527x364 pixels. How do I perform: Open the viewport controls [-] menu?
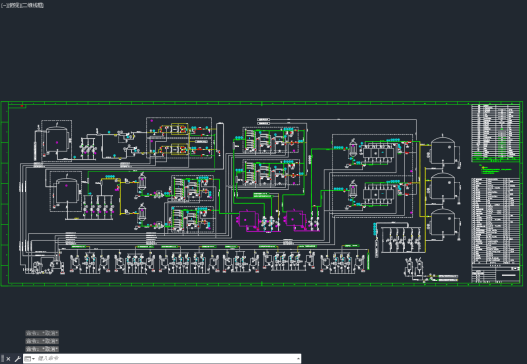[x=3, y=5]
